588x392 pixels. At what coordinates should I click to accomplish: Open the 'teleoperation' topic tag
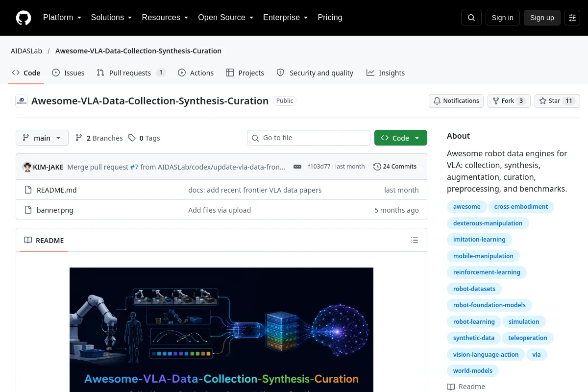click(x=528, y=338)
